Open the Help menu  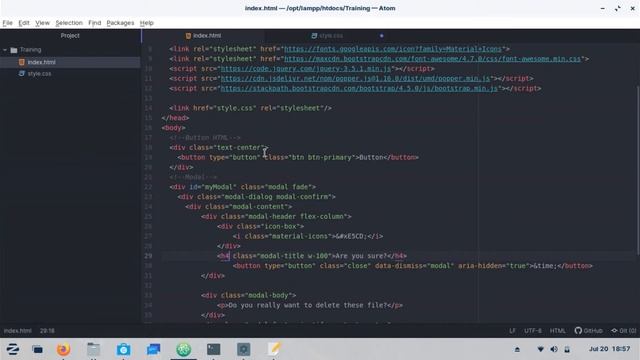point(147,23)
